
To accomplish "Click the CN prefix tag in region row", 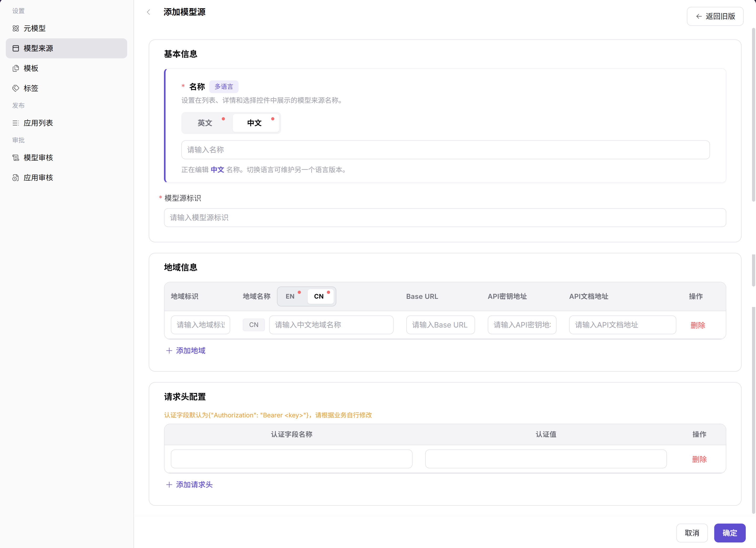I will click(x=254, y=325).
